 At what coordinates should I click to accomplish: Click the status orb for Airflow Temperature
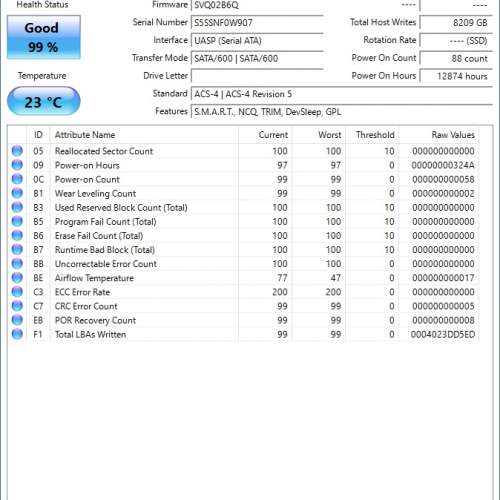click(17, 278)
